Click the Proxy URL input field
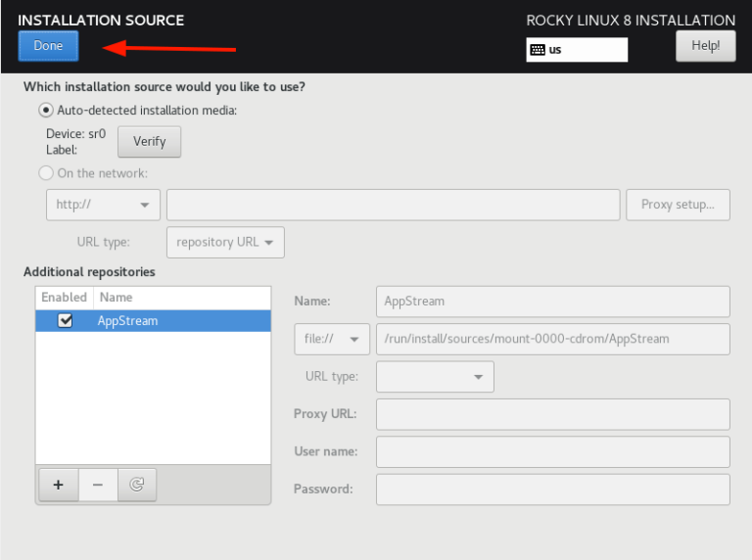The width and height of the screenshot is (752, 560). click(552, 414)
